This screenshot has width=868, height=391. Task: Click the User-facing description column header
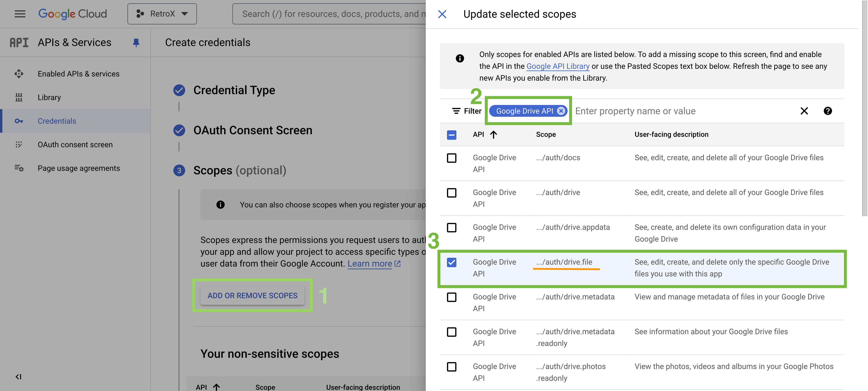tap(672, 134)
